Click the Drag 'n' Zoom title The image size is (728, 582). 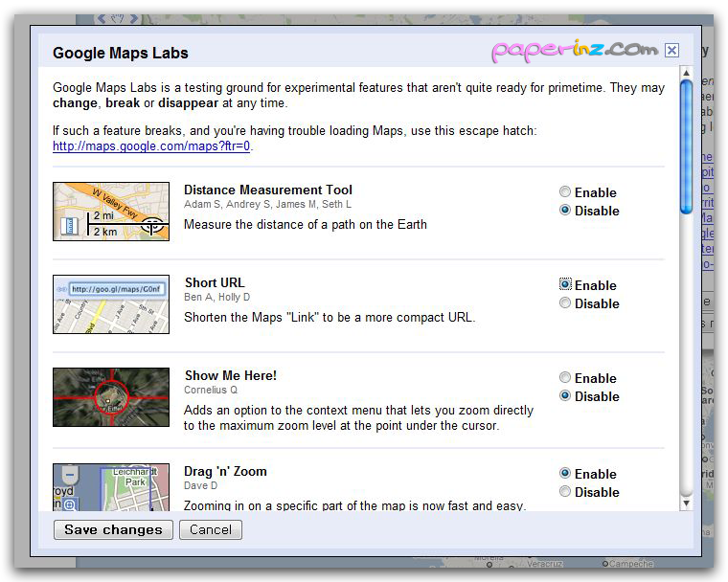226,472
